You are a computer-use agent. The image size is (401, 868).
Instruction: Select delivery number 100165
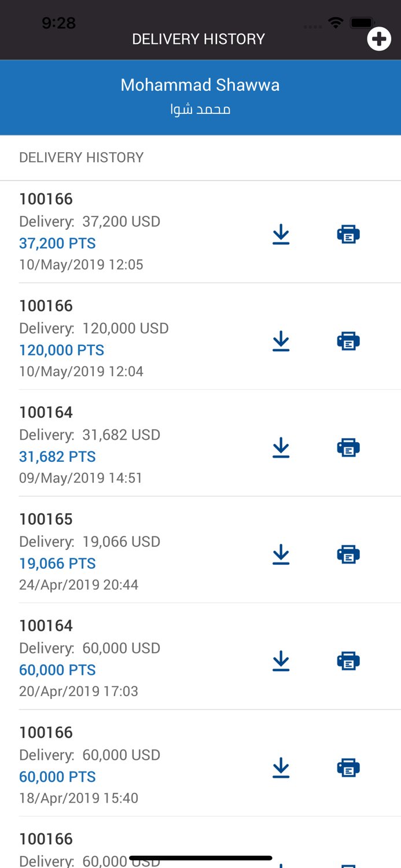point(46,519)
